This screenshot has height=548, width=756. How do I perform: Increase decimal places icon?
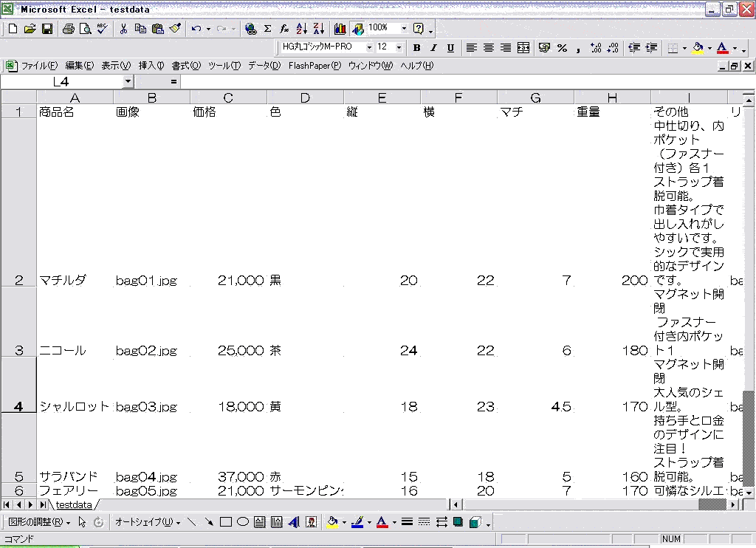tap(596, 48)
